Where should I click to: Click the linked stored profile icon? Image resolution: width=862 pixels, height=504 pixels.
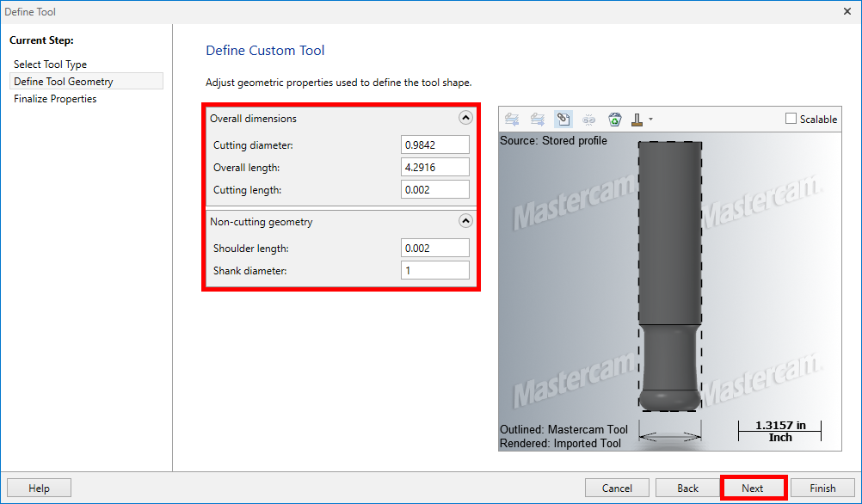point(563,120)
